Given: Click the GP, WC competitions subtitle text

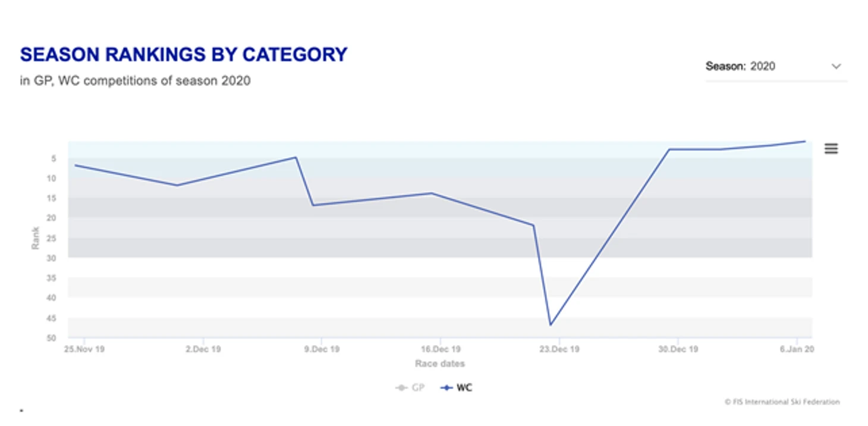Looking at the screenshot, I should 135,81.
